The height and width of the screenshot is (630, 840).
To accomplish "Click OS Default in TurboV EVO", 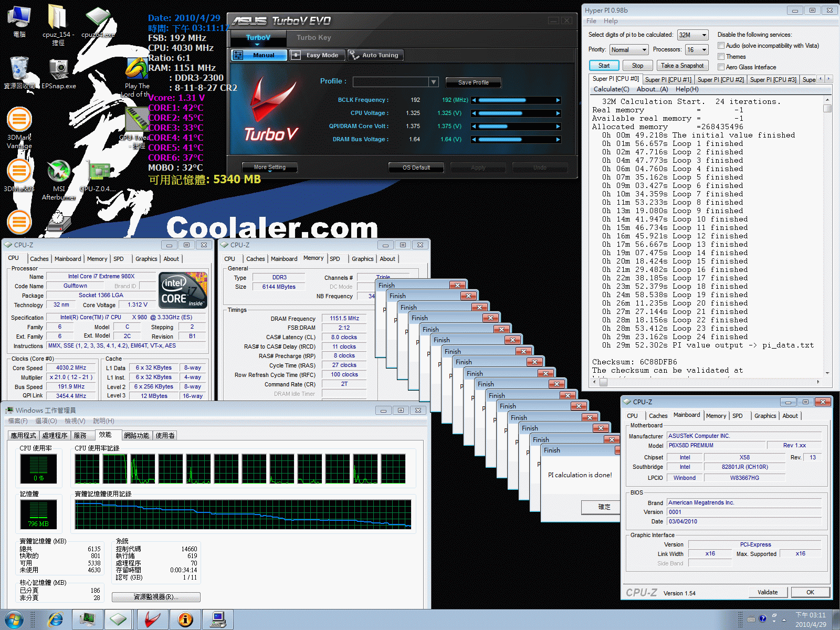I will pyautogui.click(x=416, y=167).
